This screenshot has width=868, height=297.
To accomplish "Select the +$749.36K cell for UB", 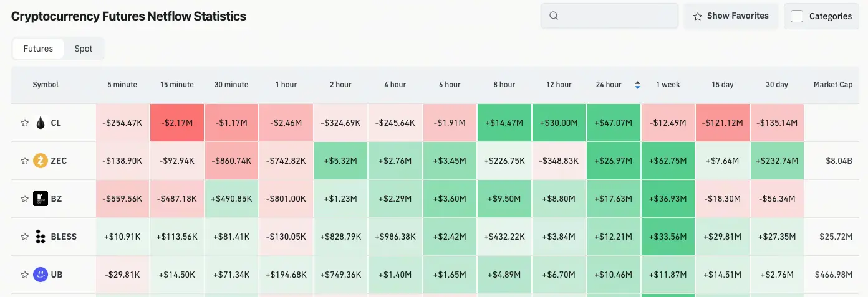I will pyautogui.click(x=340, y=275).
